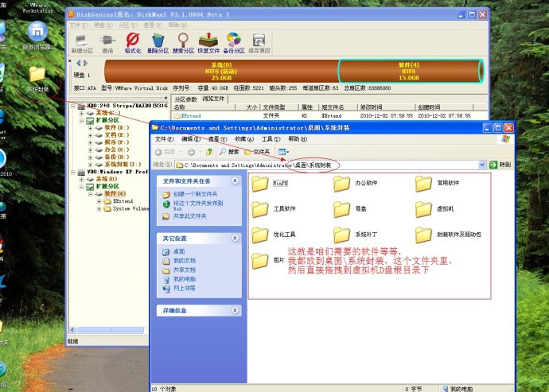549x392 pixels.
Task: Collapse the 软件(4) tree node
Action: [x=91, y=194]
